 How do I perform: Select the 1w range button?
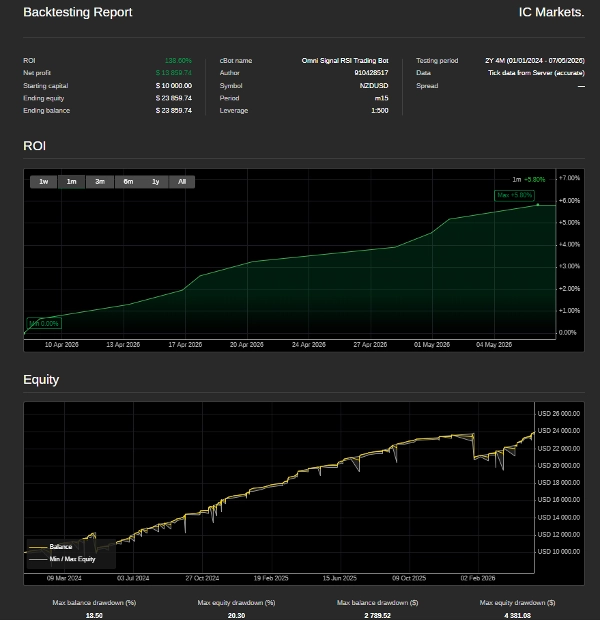(x=44, y=182)
